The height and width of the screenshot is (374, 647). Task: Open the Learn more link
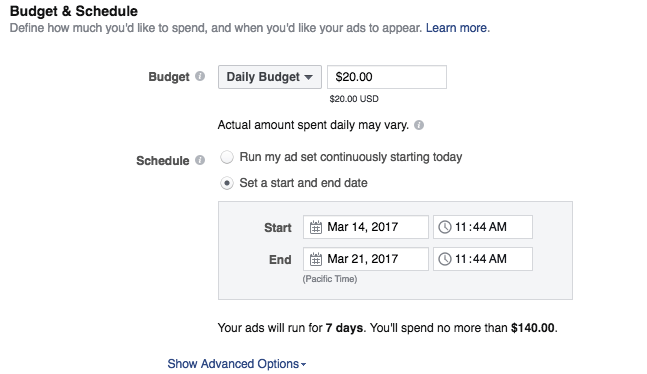click(456, 28)
